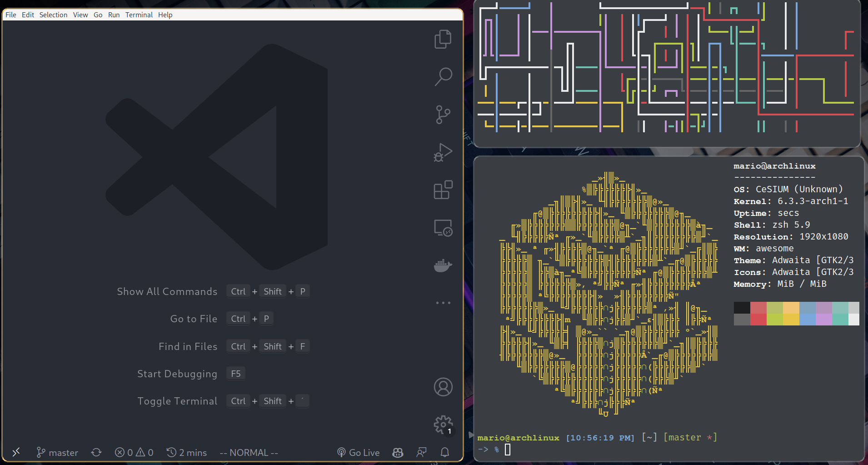Viewport: 868px width, 465px height.
Task: Click the [master *] git indicator in prompt
Action: [x=690, y=437]
